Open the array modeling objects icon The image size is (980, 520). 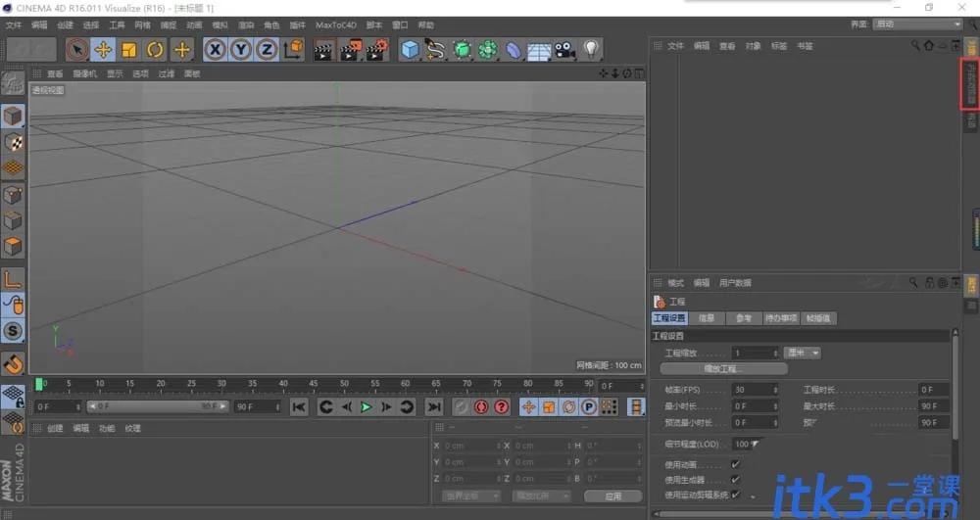[x=487, y=49]
